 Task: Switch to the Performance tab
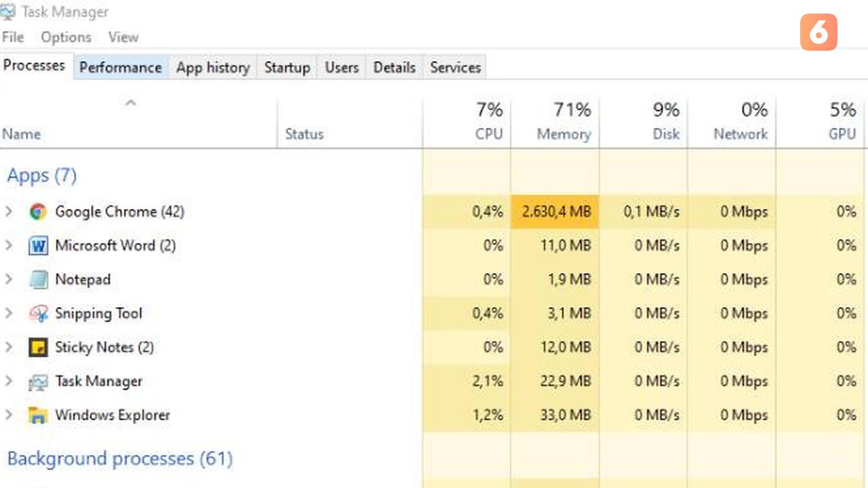point(120,67)
